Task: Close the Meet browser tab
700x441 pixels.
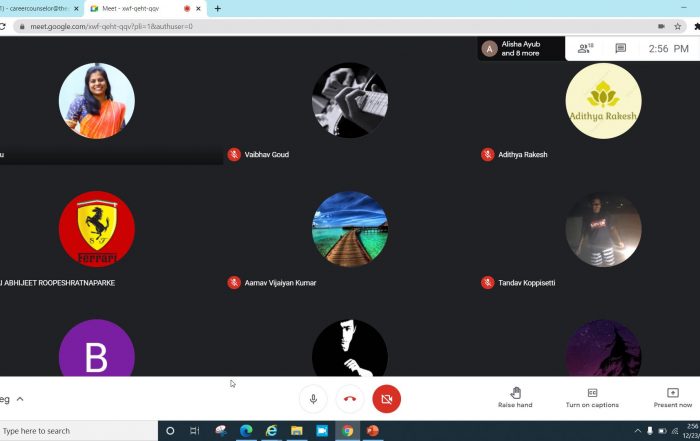Action: pos(199,8)
